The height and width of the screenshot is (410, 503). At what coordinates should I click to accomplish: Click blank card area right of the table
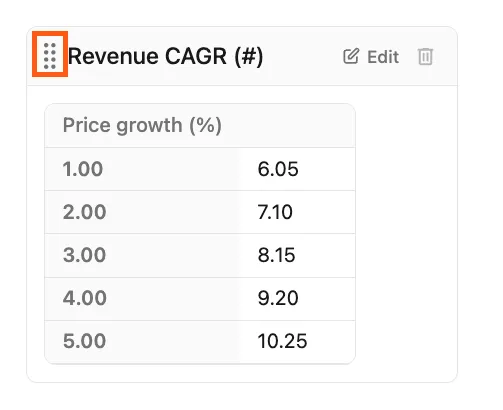406,233
